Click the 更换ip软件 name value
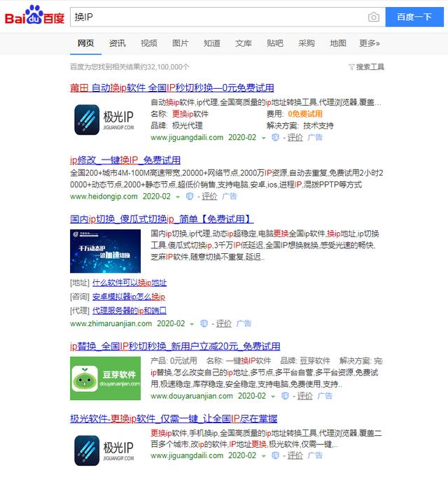This screenshot has width=448, height=482. pos(190,114)
